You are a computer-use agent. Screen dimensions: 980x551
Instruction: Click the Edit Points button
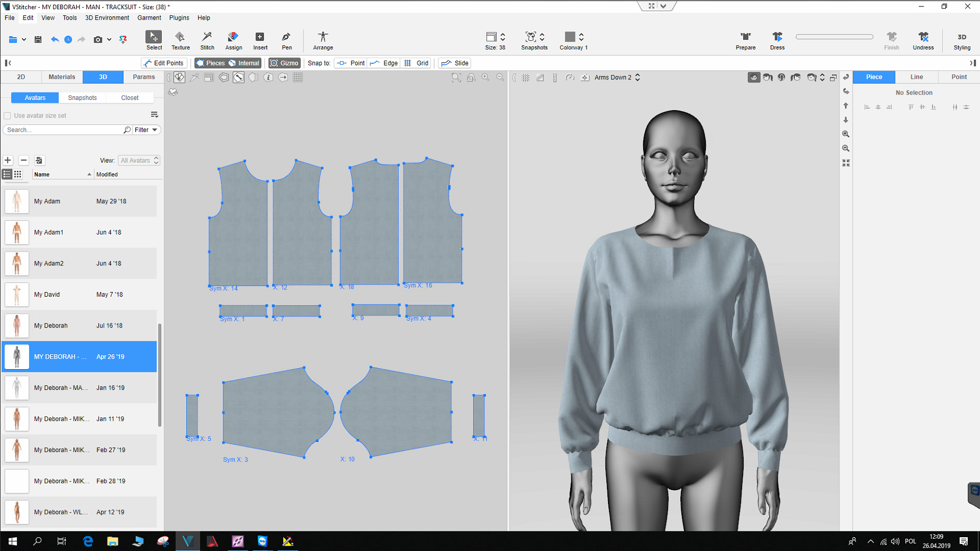coord(164,63)
